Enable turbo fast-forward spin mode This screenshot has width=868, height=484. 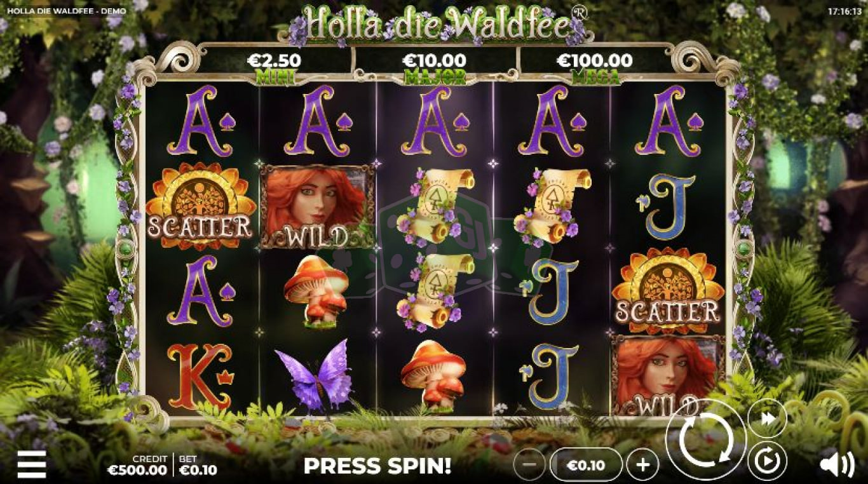766,418
